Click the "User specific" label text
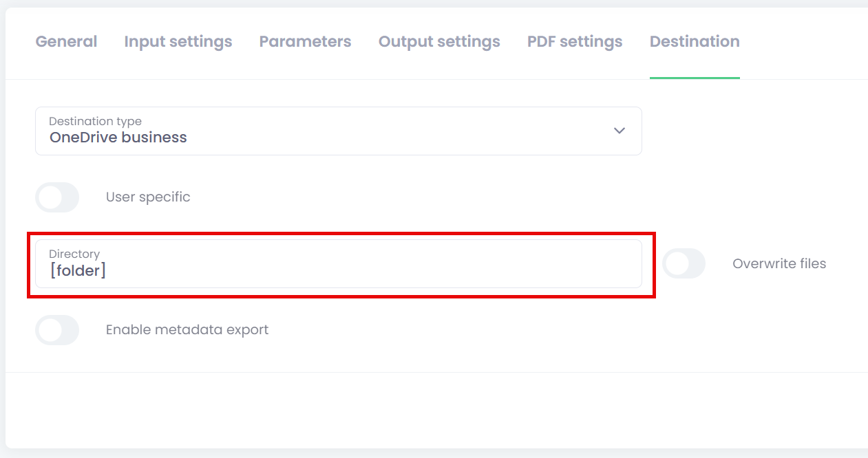 pyautogui.click(x=148, y=197)
